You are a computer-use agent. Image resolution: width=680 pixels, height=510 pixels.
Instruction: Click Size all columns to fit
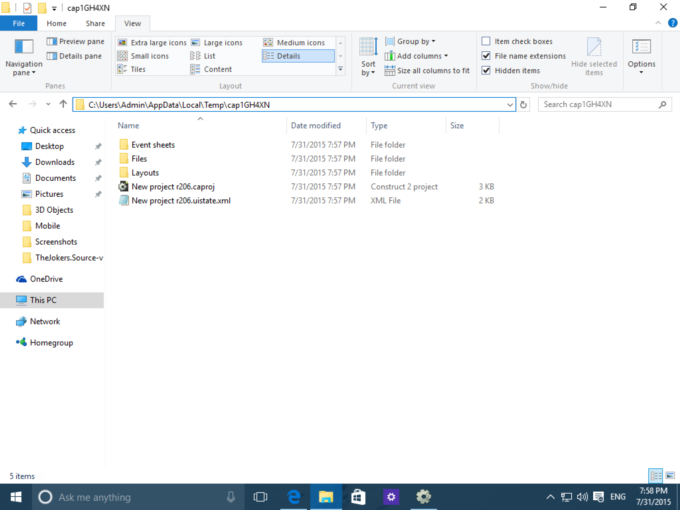tap(427, 71)
